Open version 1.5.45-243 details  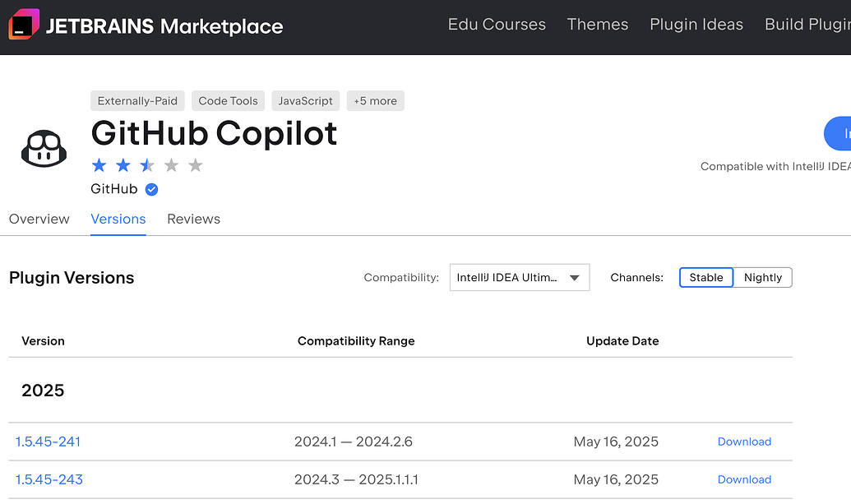(x=49, y=479)
